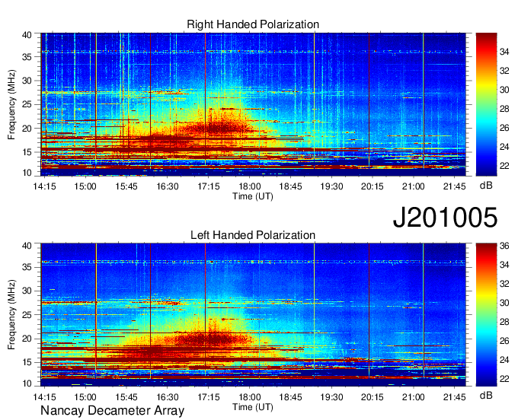Image resolution: width=518 pixels, height=420 pixels.
Task: Click the bottom plot's "Frequency (MHz)" axis label
Action: (11, 315)
